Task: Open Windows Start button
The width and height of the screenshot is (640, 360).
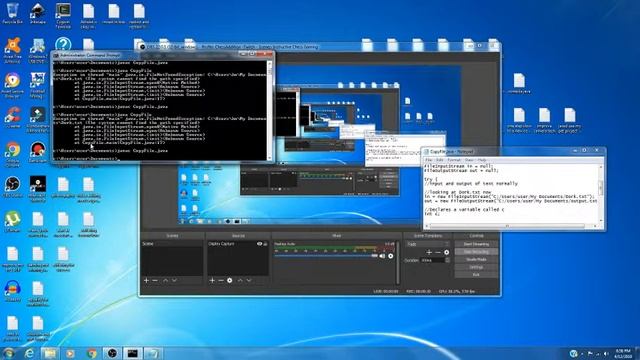Action: click(9, 353)
